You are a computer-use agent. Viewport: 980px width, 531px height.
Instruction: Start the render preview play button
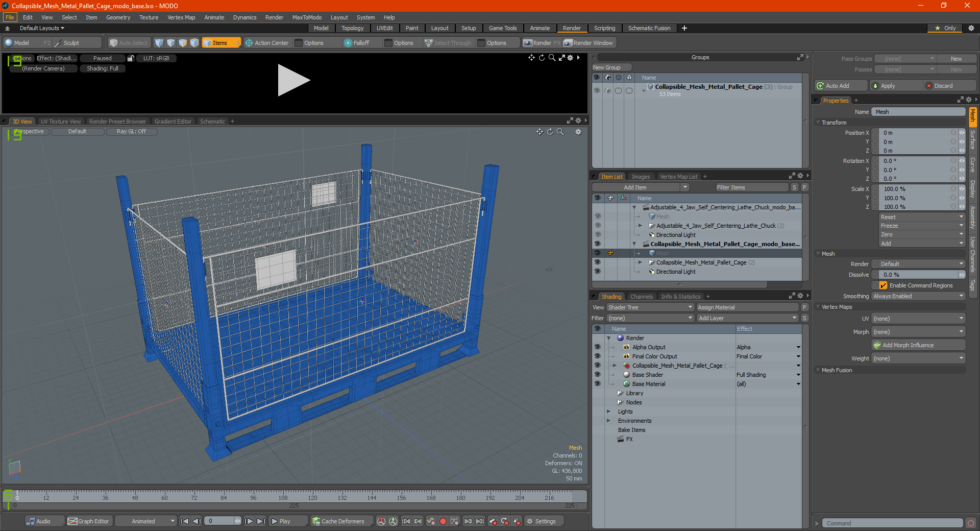click(x=293, y=80)
